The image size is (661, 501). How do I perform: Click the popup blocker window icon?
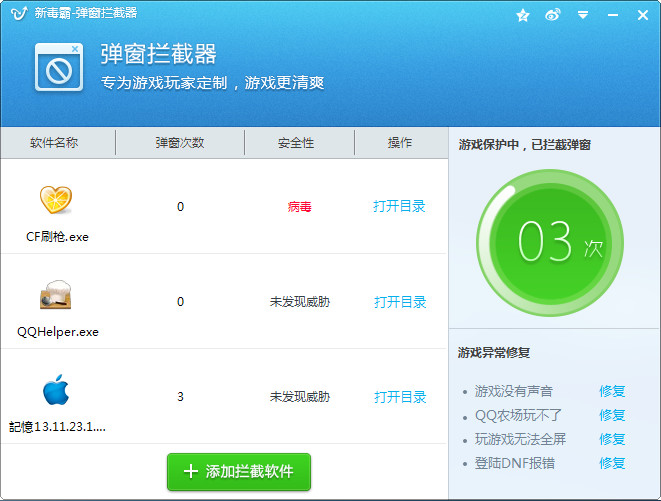pyautogui.click(x=59, y=67)
